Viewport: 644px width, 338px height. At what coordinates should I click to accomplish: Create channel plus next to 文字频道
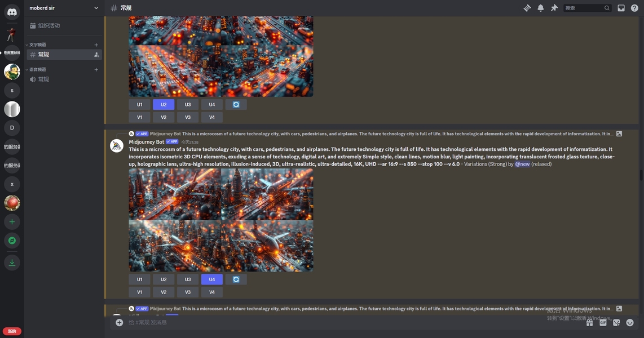tap(96, 45)
